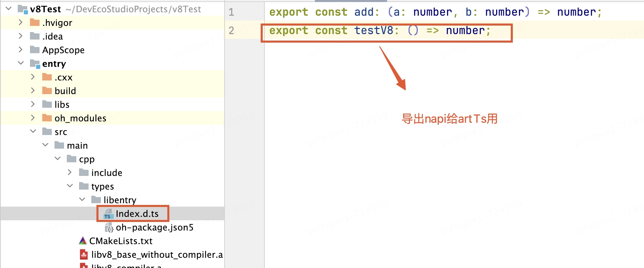
Task: Click the v8Test project module icon
Action: point(23,9)
